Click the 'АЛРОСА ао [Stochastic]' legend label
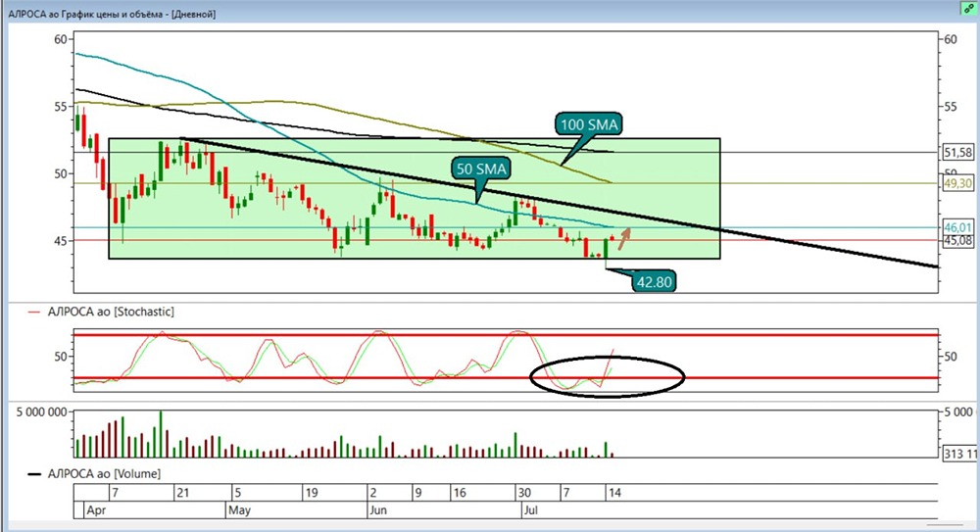 pyautogui.click(x=111, y=312)
